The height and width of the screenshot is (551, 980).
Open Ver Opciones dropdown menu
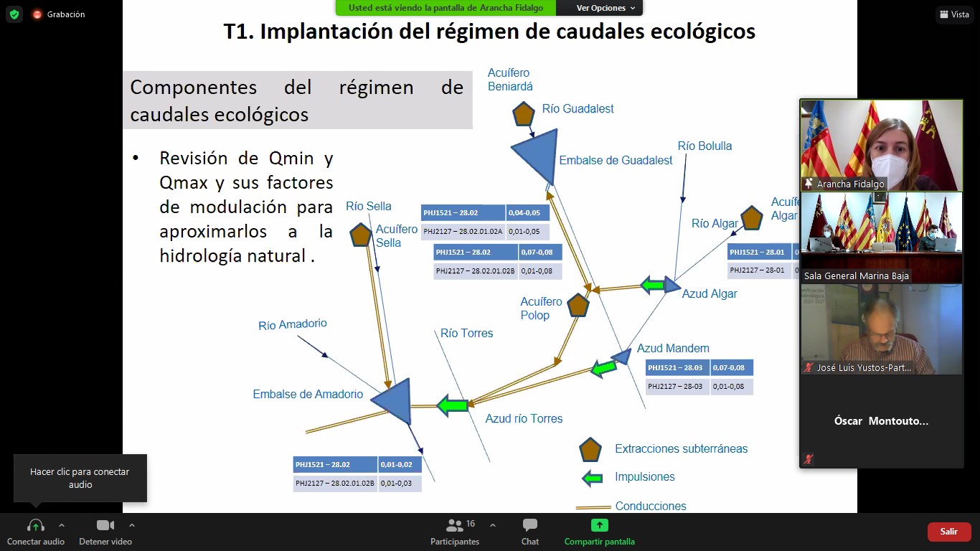pyautogui.click(x=606, y=8)
